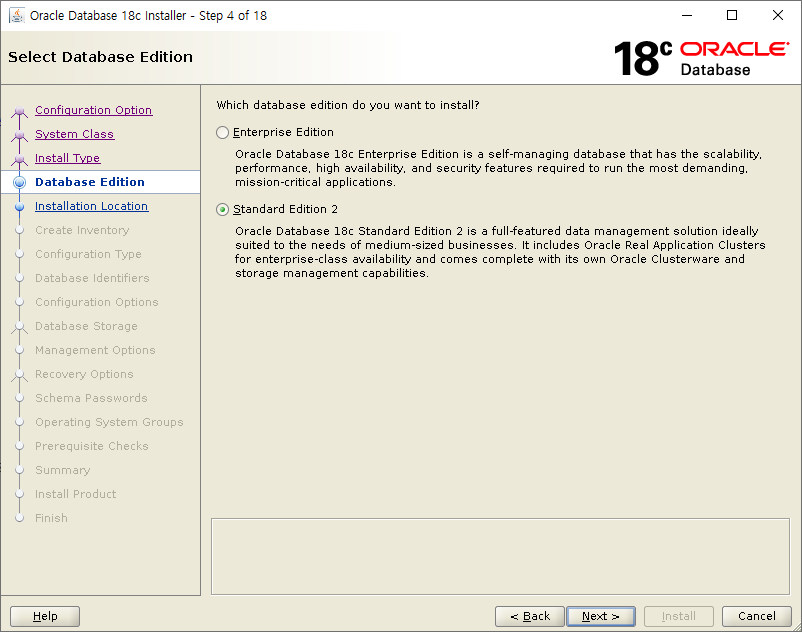Click the Recovery Options step marker icon
Image resolution: width=802 pixels, height=632 pixels.
coord(19,375)
